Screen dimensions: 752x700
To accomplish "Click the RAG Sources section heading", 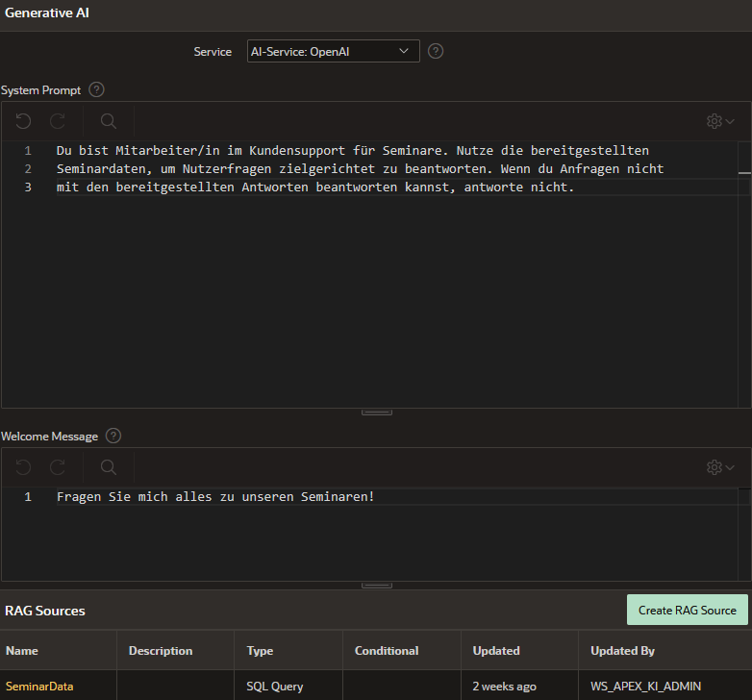I will [45, 611].
